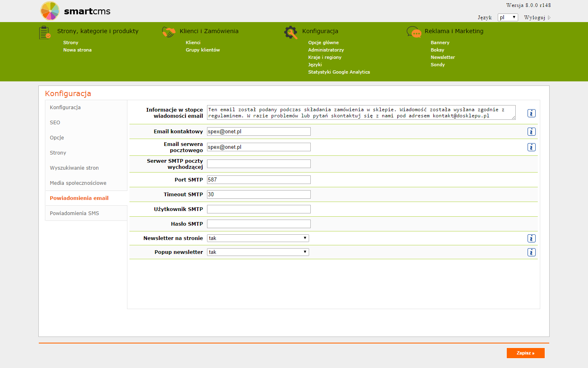
Task: Click the Wersja 8.0.0 r148 version text
Action: (x=528, y=5)
